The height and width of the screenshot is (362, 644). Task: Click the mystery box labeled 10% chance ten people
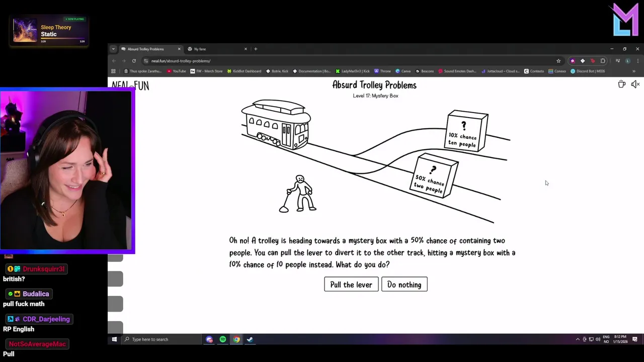click(467, 131)
